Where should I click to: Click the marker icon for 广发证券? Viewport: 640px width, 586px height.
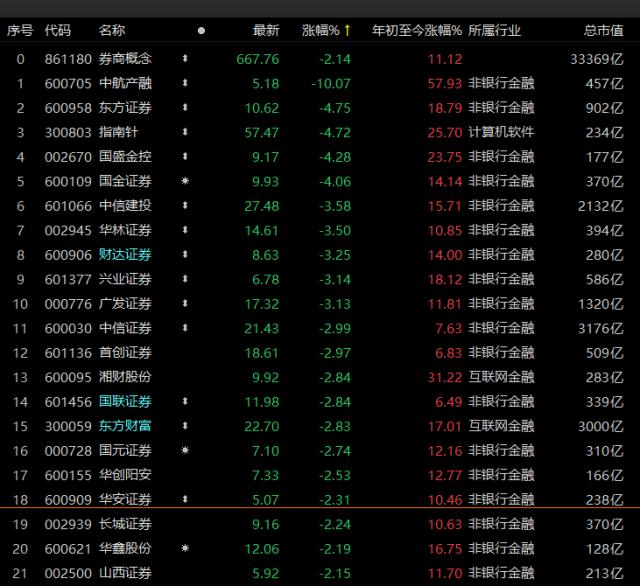pos(185,304)
